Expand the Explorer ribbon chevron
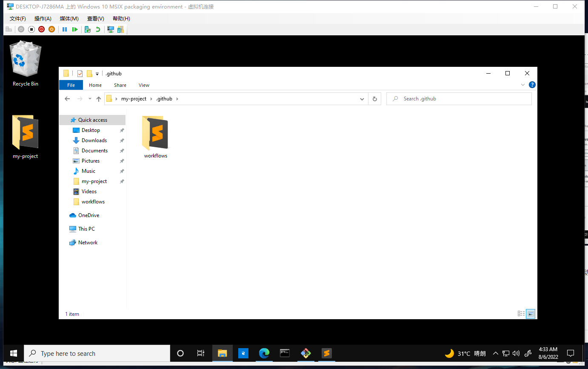This screenshot has height=369, width=588. (523, 85)
